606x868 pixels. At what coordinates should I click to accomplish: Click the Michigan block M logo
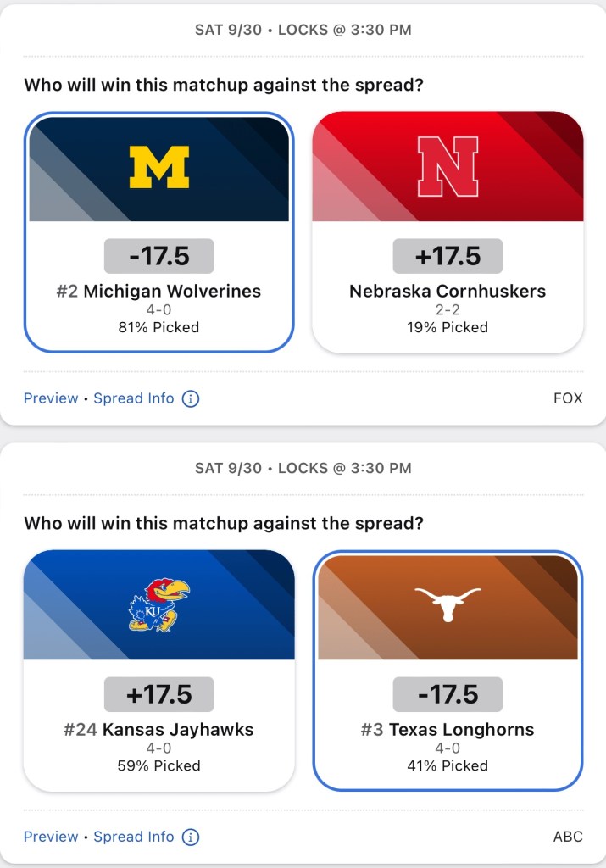158,166
